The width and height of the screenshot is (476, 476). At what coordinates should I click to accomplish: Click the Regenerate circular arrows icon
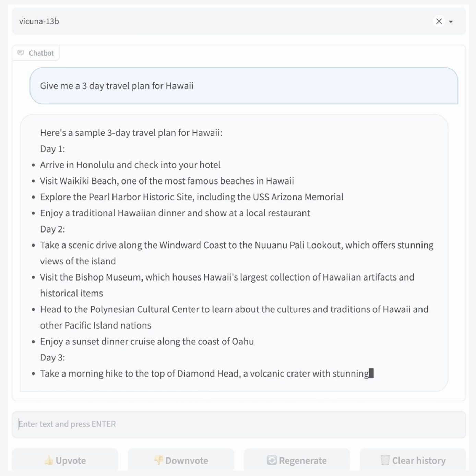[272, 460]
